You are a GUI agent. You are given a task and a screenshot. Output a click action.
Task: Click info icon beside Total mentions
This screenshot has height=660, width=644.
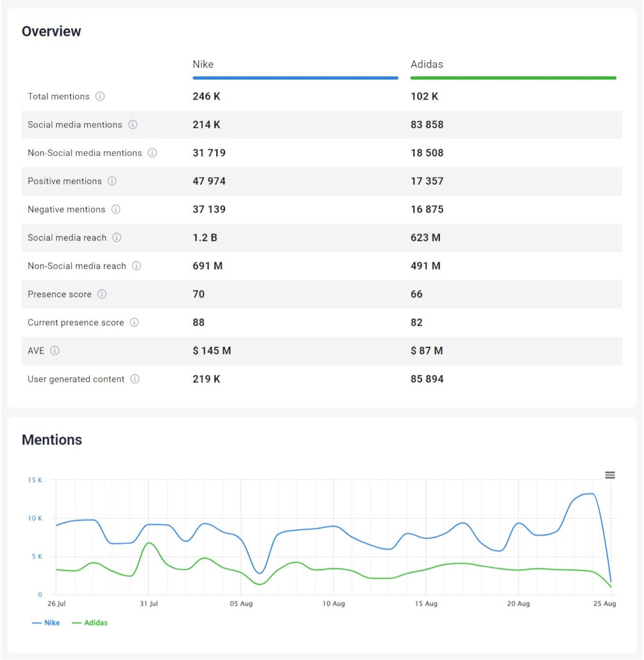[x=100, y=96]
